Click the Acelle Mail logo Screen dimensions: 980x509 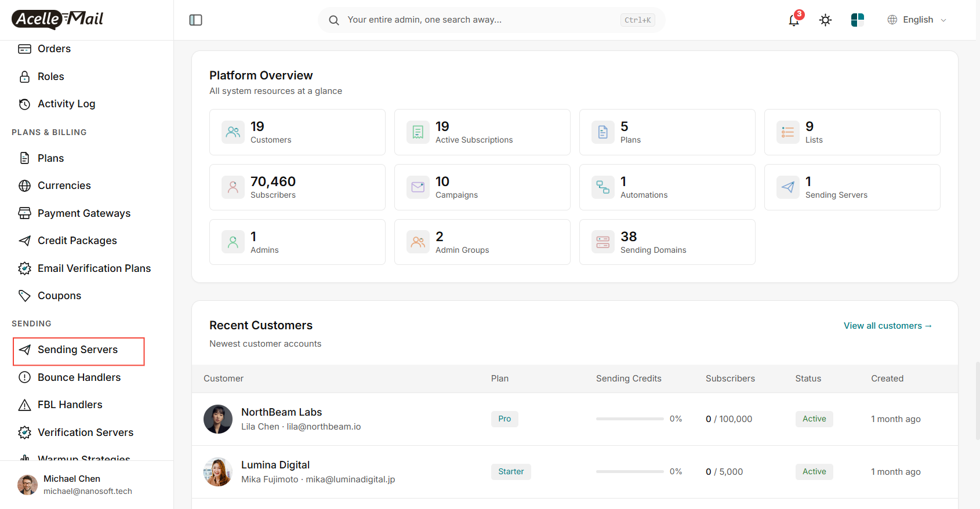57,19
